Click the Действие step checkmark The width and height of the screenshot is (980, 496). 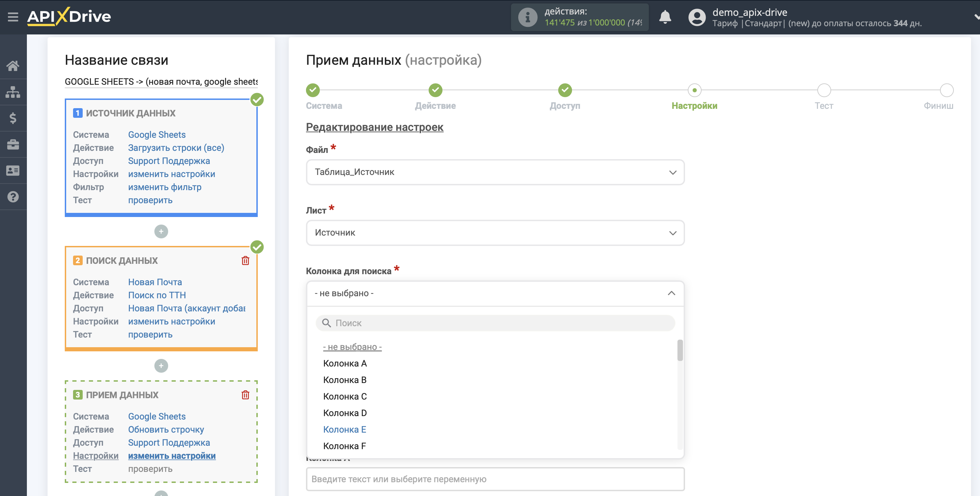click(x=435, y=90)
